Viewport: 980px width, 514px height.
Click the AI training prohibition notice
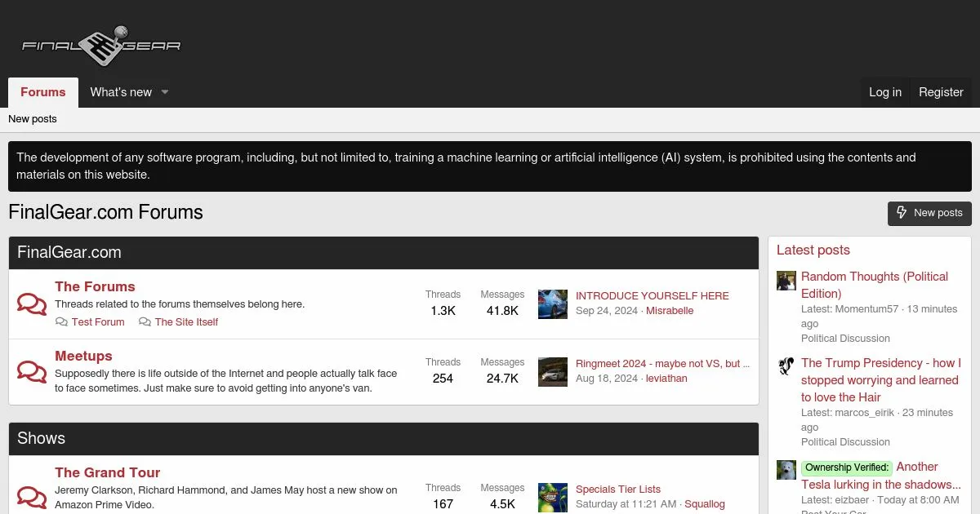click(490, 166)
